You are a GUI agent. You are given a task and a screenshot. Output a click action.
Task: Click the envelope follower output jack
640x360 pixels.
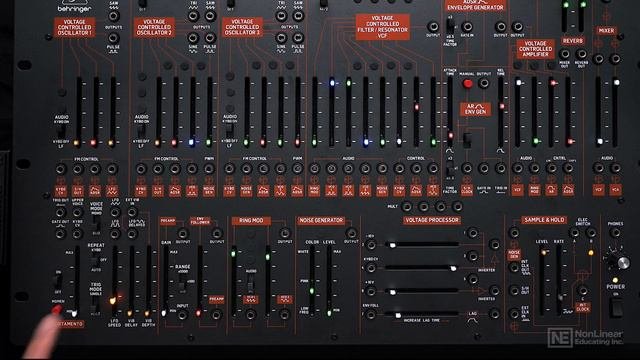217,233
